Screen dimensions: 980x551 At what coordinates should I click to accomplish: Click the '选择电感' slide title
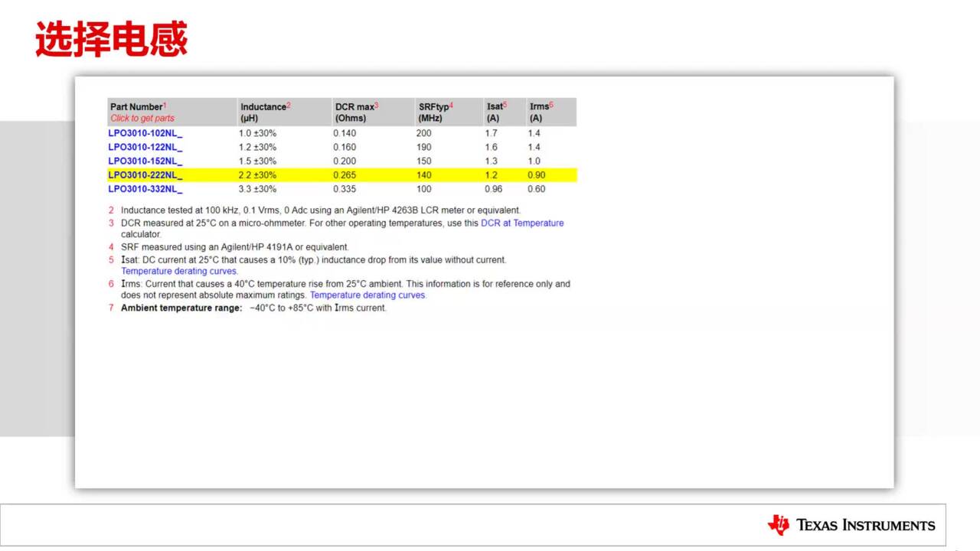point(112,40)
